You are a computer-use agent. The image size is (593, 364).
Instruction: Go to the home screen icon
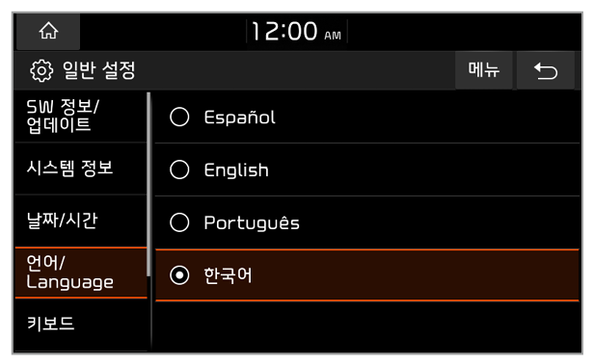(48, 31)
